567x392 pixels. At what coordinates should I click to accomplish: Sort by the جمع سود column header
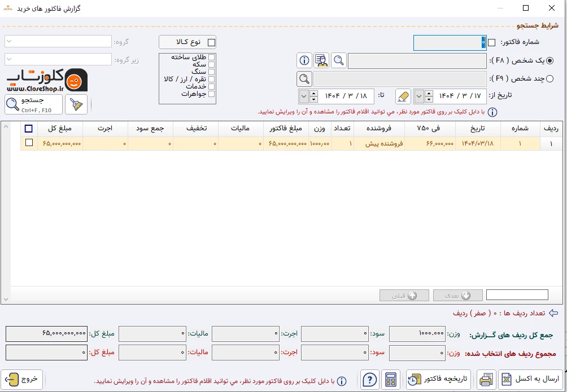click(x=150, y=129)
